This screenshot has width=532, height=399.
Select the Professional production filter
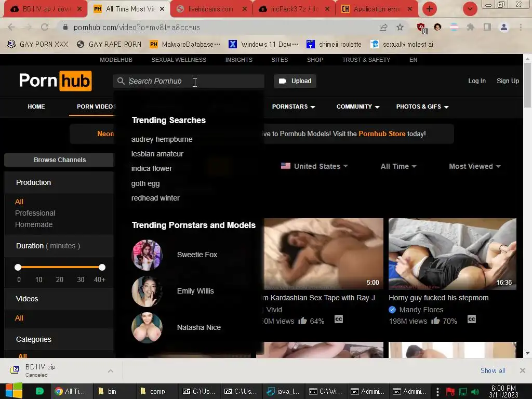tap(35, 213)
